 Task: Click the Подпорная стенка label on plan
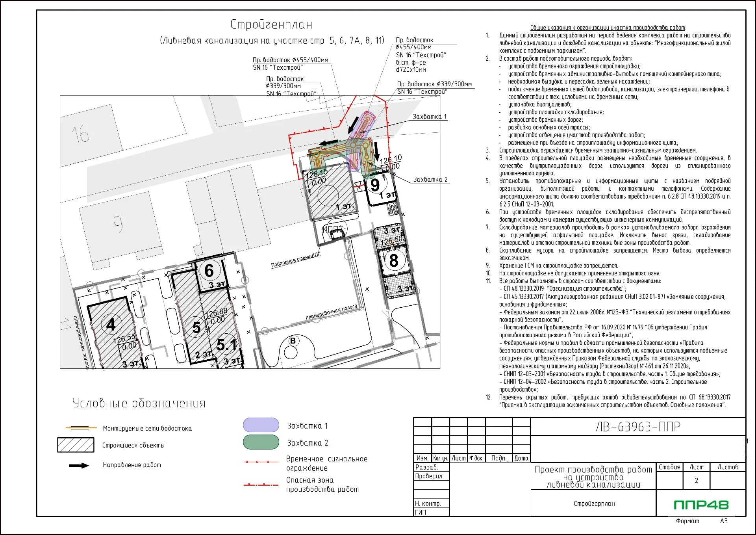(296, 260)
